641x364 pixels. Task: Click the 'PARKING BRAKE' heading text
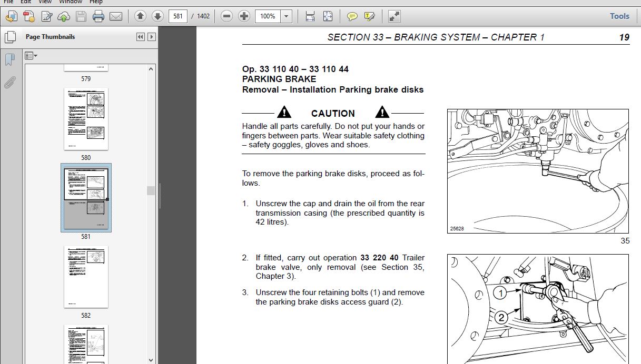(x=279, y=79)
